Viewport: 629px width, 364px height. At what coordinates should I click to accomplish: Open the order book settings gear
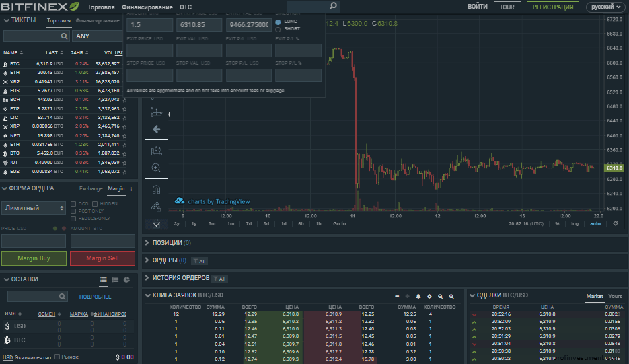click(429, 296)
